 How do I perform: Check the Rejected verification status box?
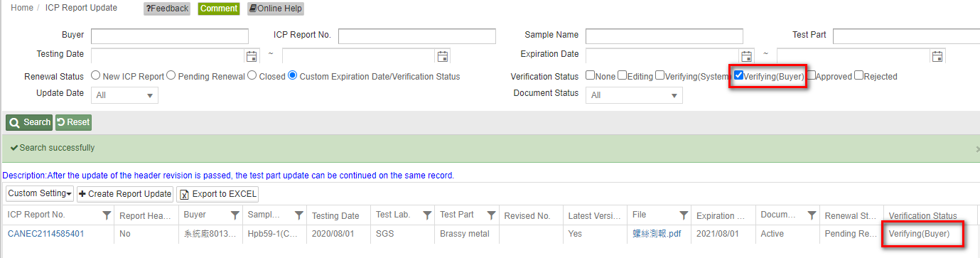tap(858, 75)
